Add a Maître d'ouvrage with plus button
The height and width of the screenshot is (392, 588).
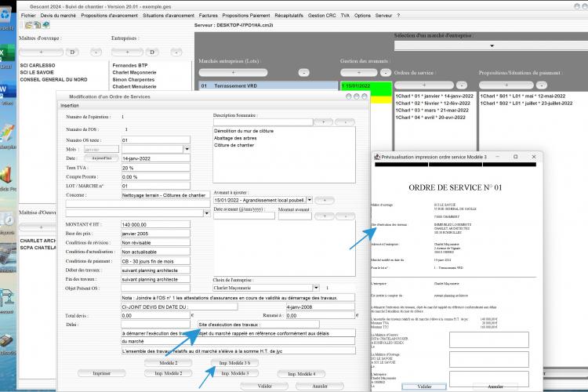click(x=41, y=53)
